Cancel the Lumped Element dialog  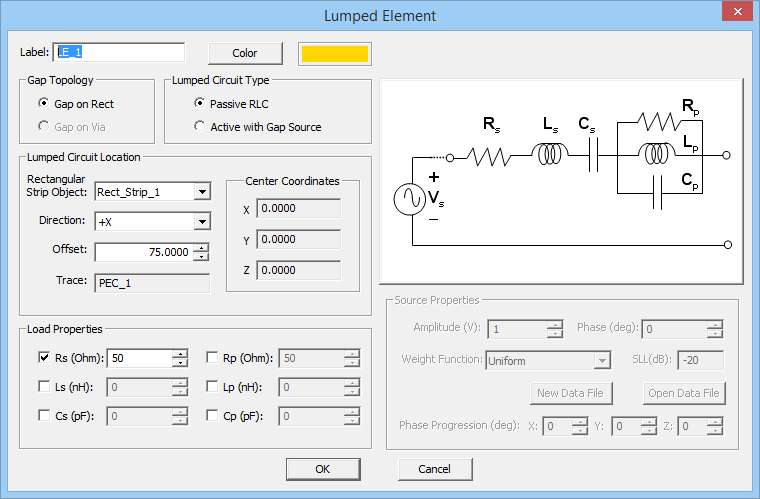[x=435, y=469]
